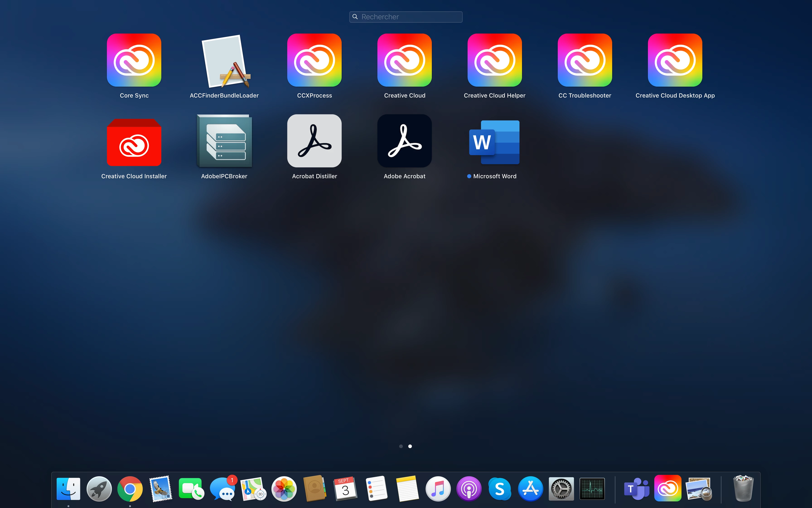Click the Launchpad rocket in the Dock
The image size is (812, 508).
point(99,488)
